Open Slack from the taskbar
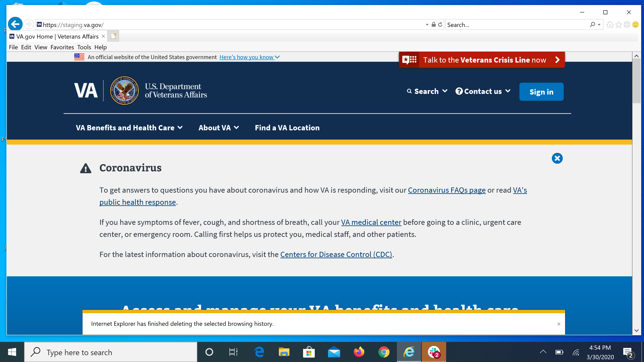This screenshot has width=644, height=362. pos(434,352)
